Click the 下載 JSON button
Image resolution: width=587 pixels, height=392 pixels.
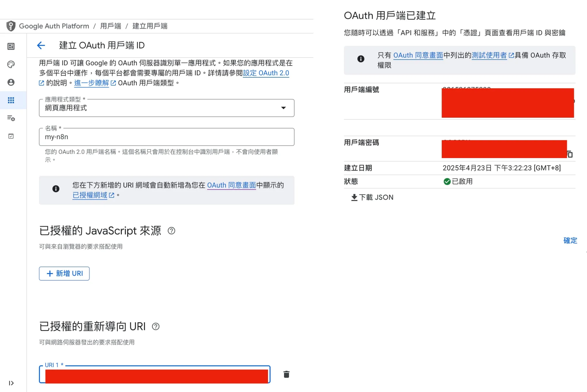[x=372, y=197]
